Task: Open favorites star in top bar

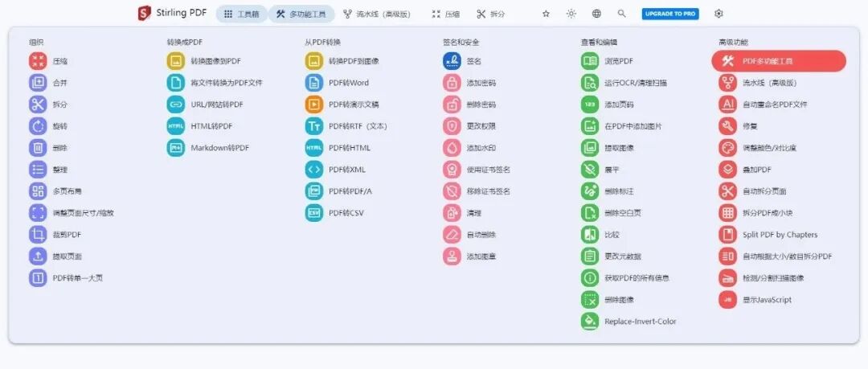Action: click(x=546, y=14)
